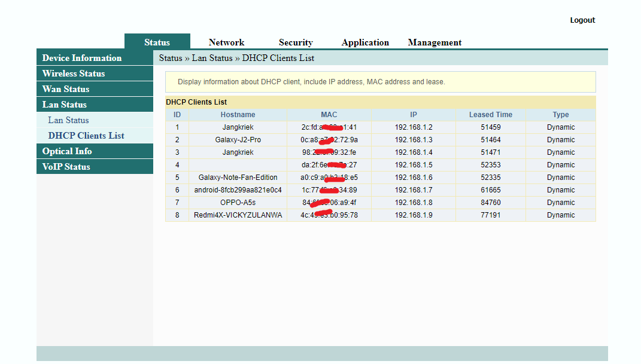Click the Leased Time column header
Screen dimensions: 641x364
click(x=491, y=115)
